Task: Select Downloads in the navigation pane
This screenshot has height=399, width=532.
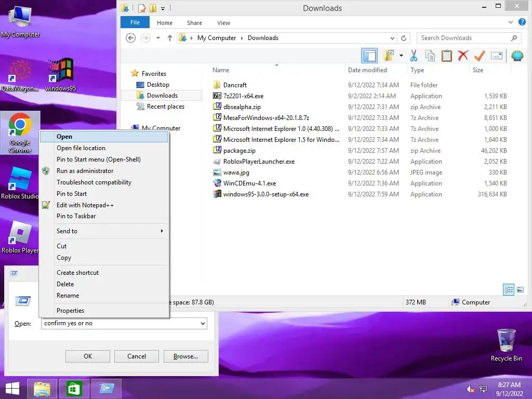Action: pyautogui.click(x=162, y=96)
